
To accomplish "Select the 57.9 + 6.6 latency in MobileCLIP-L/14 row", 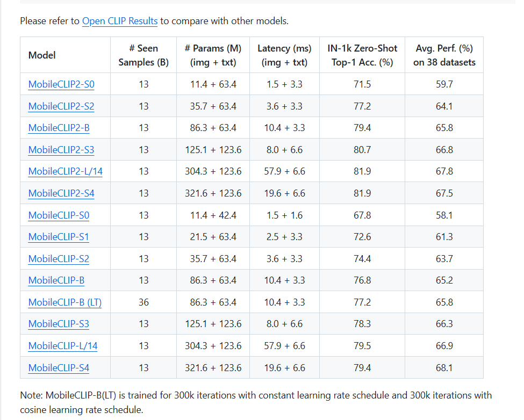I will (x=284, y=345).
